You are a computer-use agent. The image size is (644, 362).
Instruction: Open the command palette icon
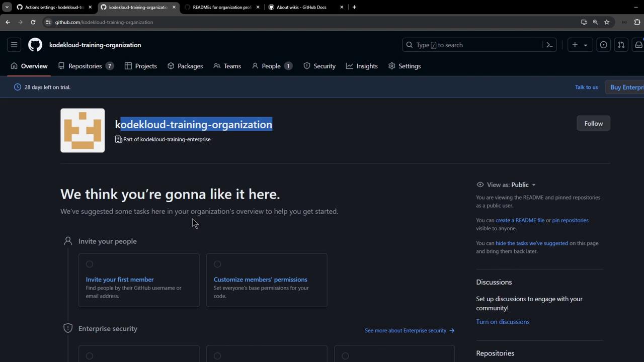(549, 45)
